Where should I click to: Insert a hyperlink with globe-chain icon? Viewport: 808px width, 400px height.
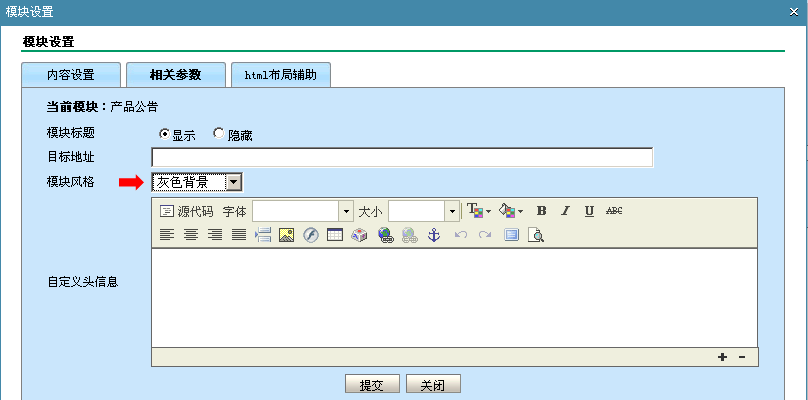[385, 235]
